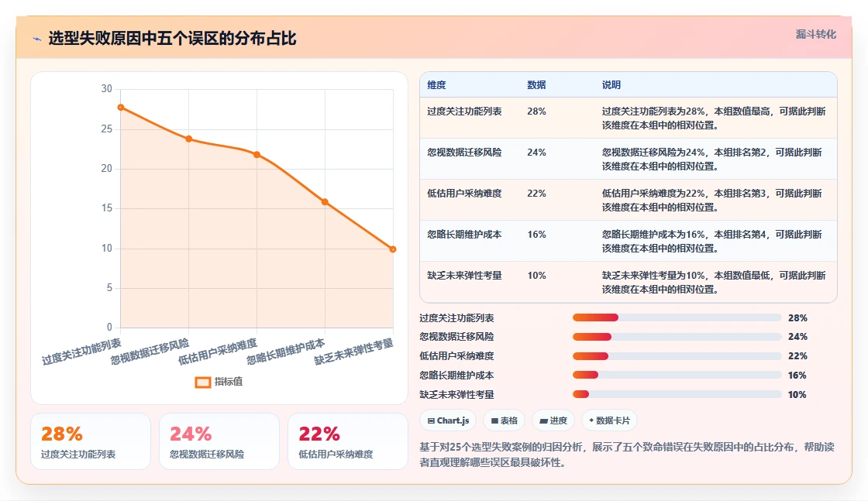Click the Chart.js chip
Viewport: 868px width, 501px height.
pyautogui.click(x=448, y=420)
